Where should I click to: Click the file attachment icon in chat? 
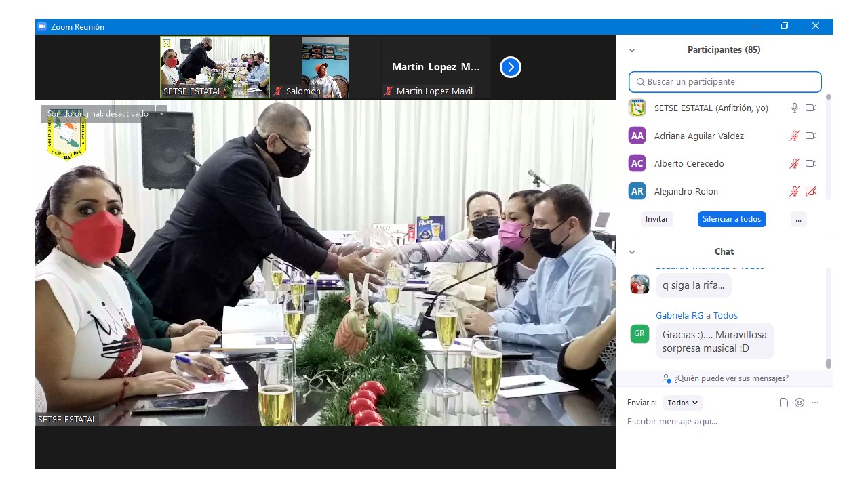[784, 403]
